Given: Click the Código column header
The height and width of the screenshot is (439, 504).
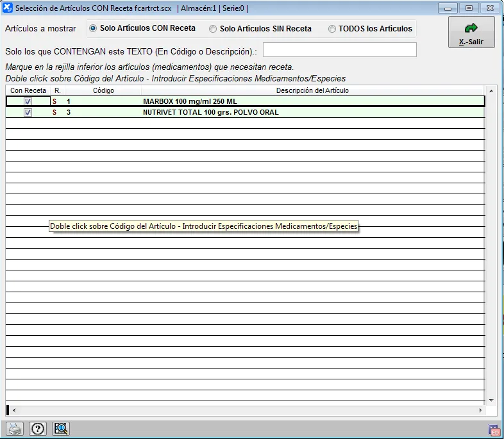Looking at the screenshot, I should click(103, 91).
